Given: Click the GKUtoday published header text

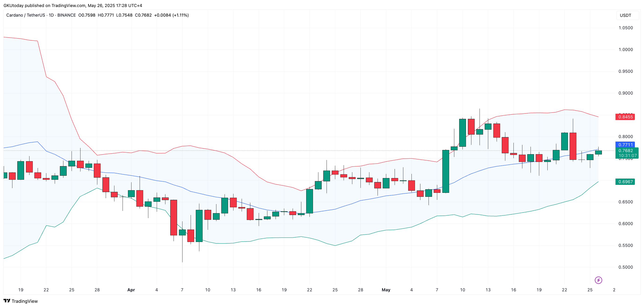Looking at the screenshot, I should 73,6.
